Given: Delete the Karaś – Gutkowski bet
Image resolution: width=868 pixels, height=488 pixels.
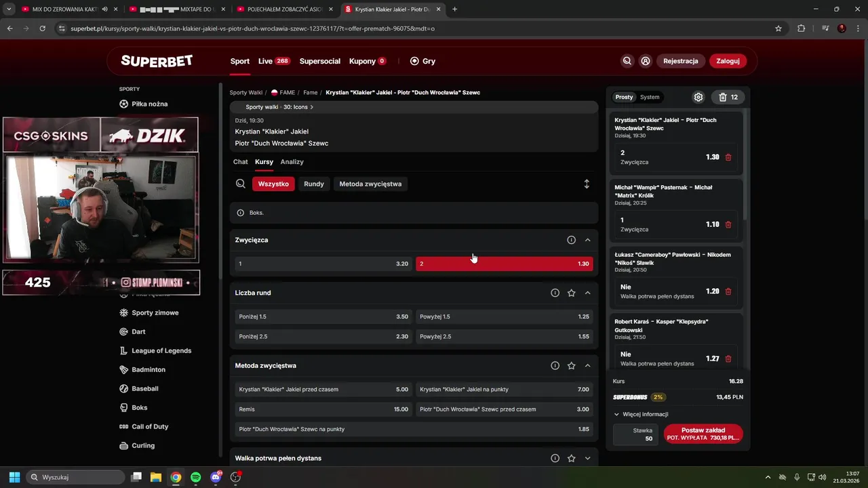Looking at the screenshot, I should click(x=728, y=359).
